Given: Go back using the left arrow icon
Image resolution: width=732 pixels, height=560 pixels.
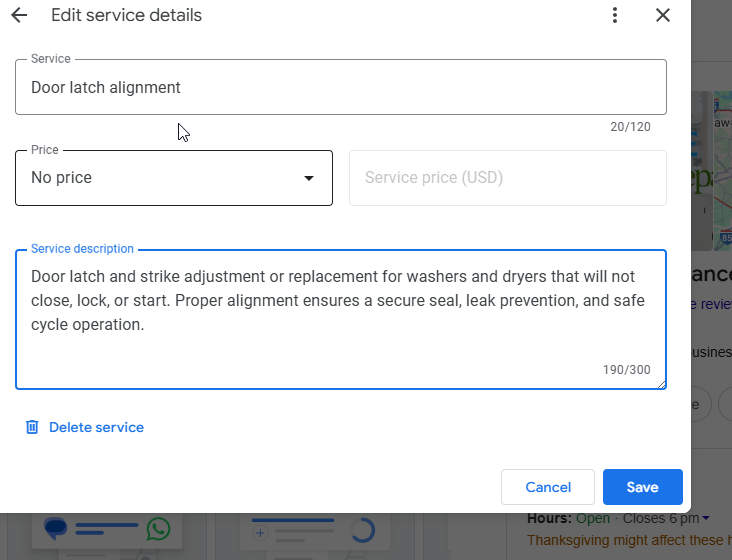Looking at the screenshot, I should [19, 15].
